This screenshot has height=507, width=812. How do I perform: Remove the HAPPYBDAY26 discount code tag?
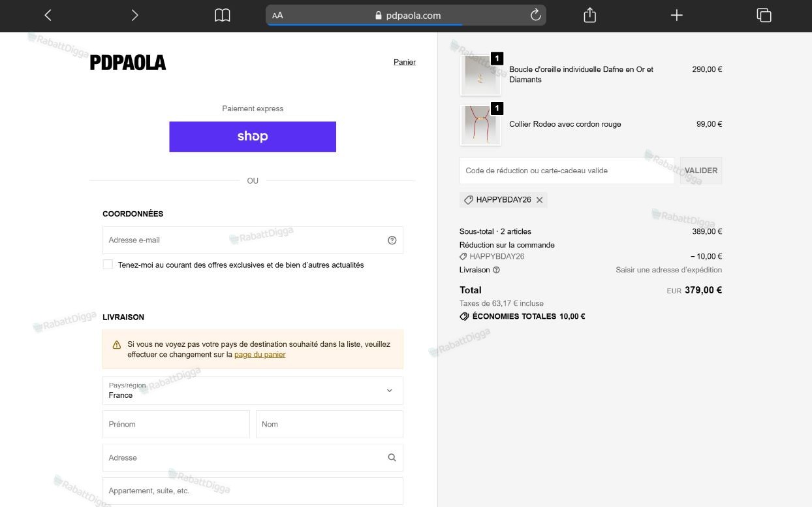click(x=540, y=200)
